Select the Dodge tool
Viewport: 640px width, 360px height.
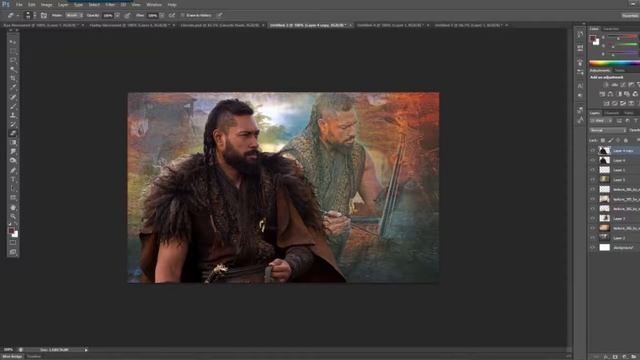(13, 160)
